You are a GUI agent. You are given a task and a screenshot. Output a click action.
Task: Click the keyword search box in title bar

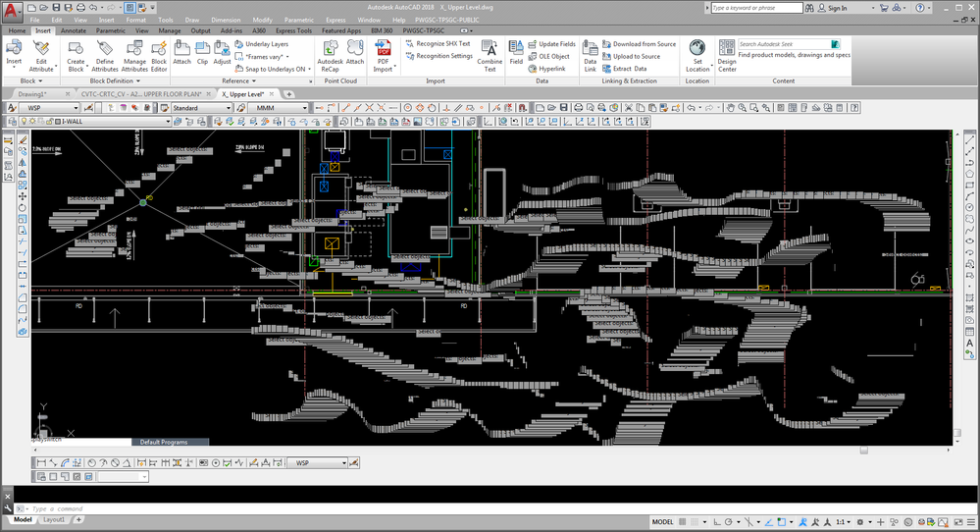pos(756,8)
